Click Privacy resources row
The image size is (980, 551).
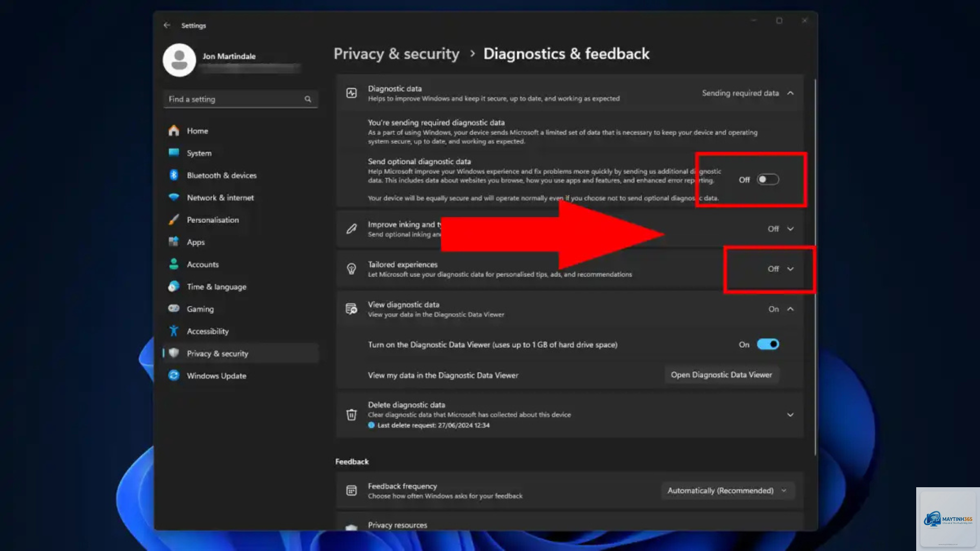tap(570, 522)
